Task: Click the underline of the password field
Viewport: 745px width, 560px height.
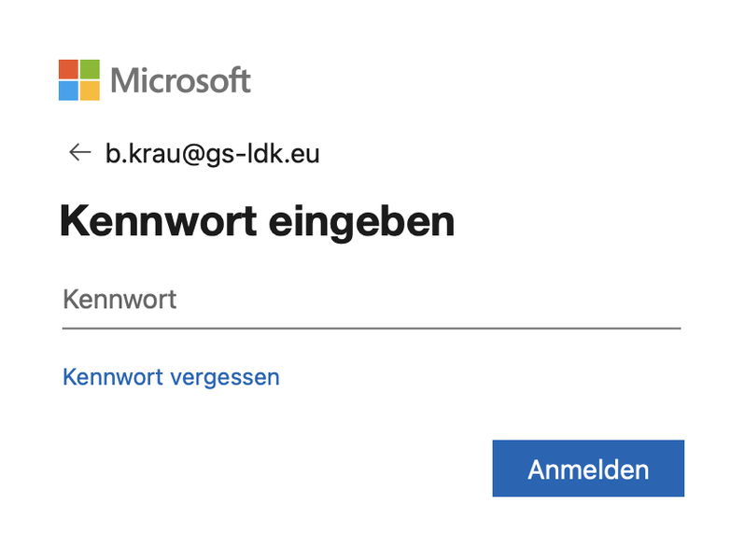Action: click(371, 328)
